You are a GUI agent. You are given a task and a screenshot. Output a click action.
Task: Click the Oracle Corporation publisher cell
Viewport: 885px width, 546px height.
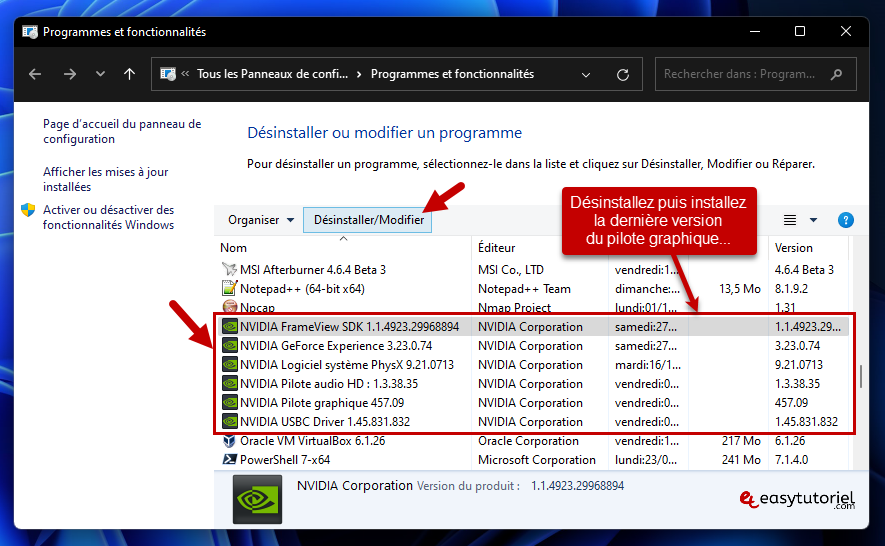pos(528,441)
